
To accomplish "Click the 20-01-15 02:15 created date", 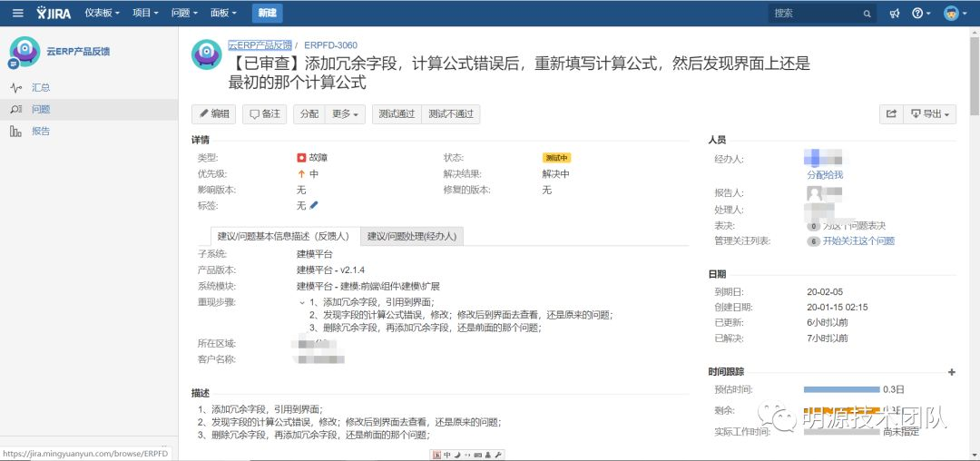I will [838, 308].
